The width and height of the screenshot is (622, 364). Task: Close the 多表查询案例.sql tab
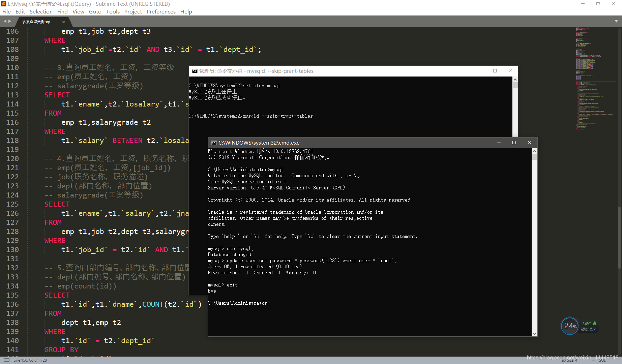coord(63,22)
